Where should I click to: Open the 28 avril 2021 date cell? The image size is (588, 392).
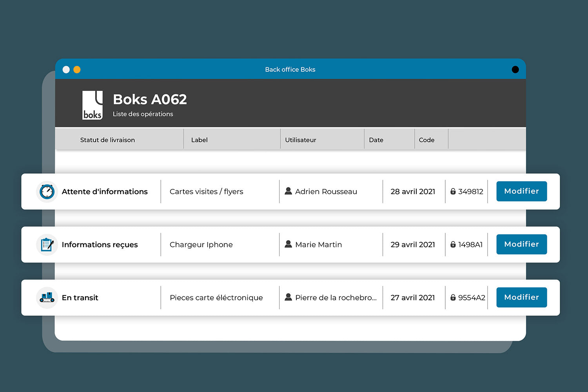click(413, 192)
